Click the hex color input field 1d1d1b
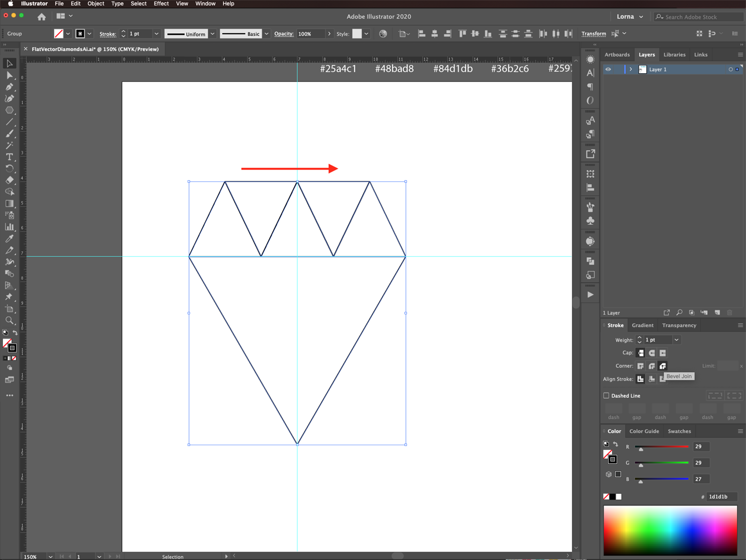The width and height of the screenshot is (746, 560). [722, 497]
